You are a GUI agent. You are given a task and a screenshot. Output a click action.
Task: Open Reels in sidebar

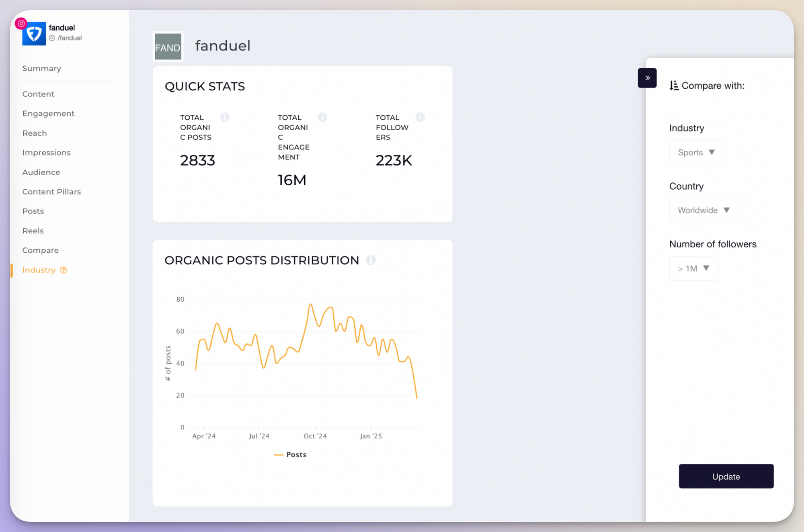33,231
